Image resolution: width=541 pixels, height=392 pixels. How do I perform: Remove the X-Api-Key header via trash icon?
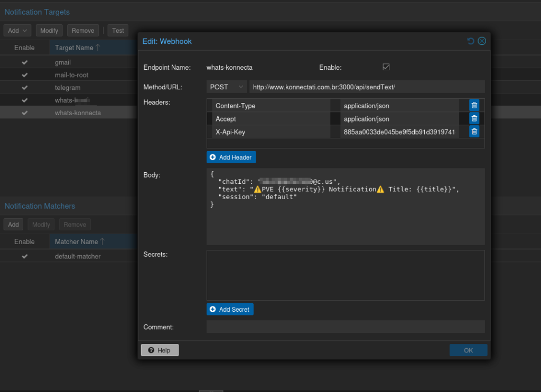click(474, 132)
